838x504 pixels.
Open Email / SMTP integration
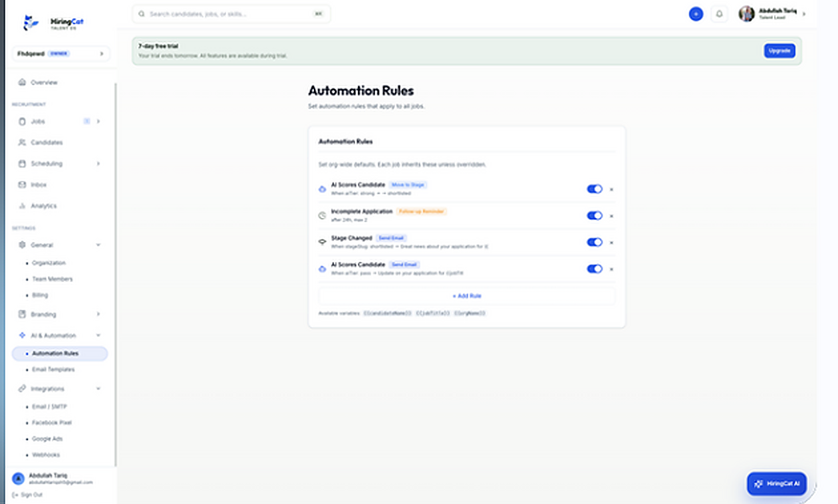pyautogui.click(x=50, y=407)
